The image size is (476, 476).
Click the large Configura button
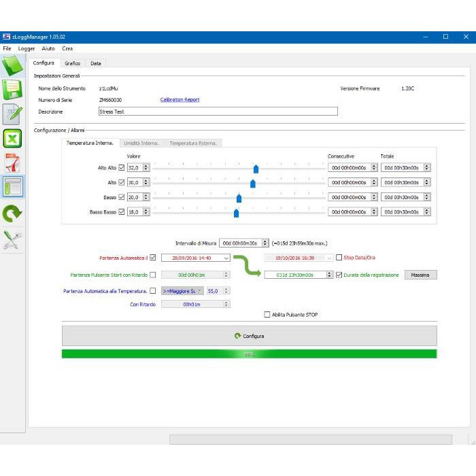[x=250, y=336]
